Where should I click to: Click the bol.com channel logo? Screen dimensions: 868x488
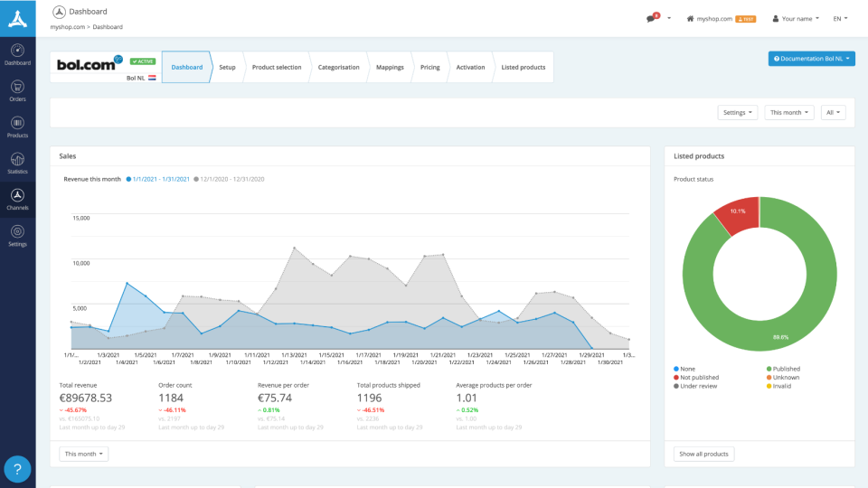tap(90, 63)
